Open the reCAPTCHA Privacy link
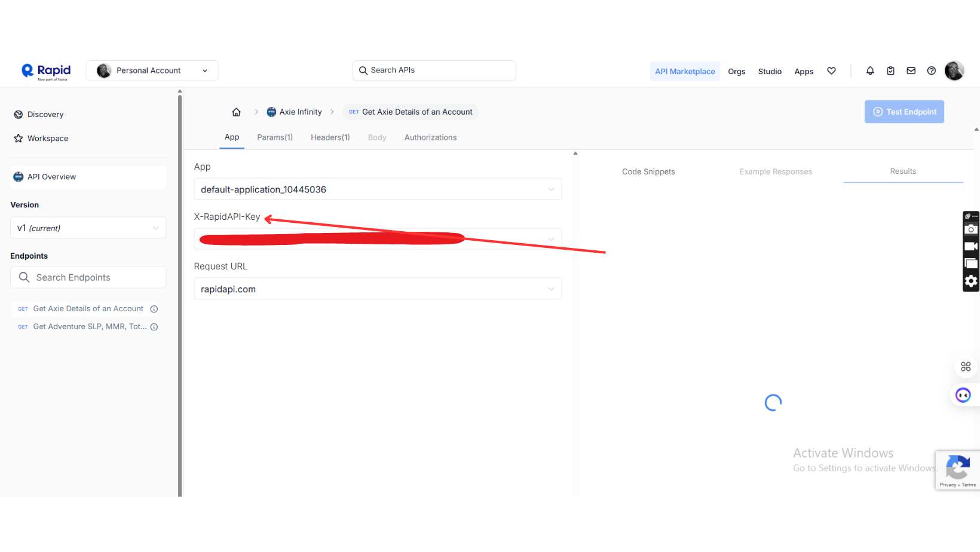The image size is (980, 552). (x=948, y=485)
